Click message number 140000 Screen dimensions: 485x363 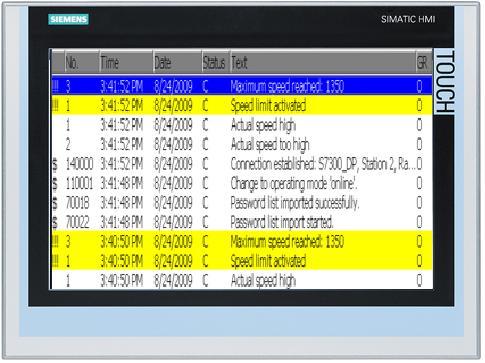79,164
